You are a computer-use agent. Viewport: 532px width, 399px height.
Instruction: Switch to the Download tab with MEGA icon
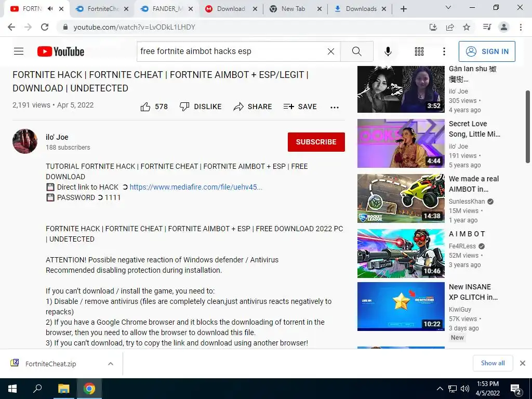(x=231, y=9)
